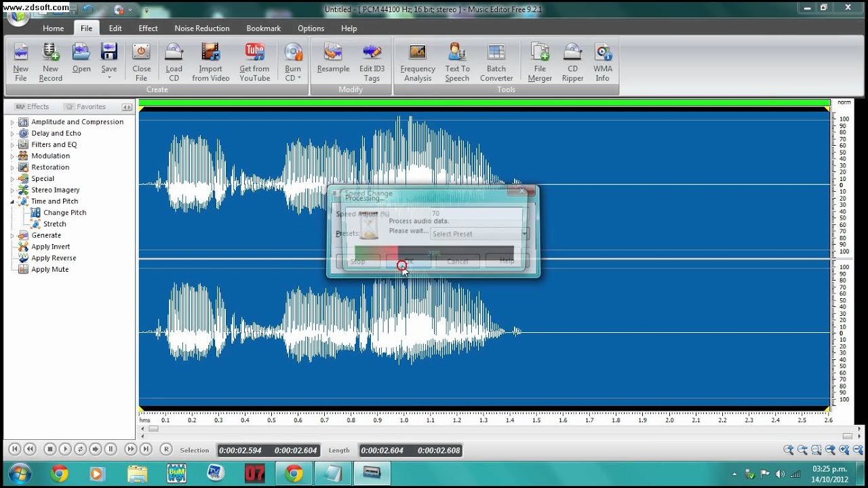The image size is (868, 488).
Task: Start a New Record
Action: (x=50, y=62)
